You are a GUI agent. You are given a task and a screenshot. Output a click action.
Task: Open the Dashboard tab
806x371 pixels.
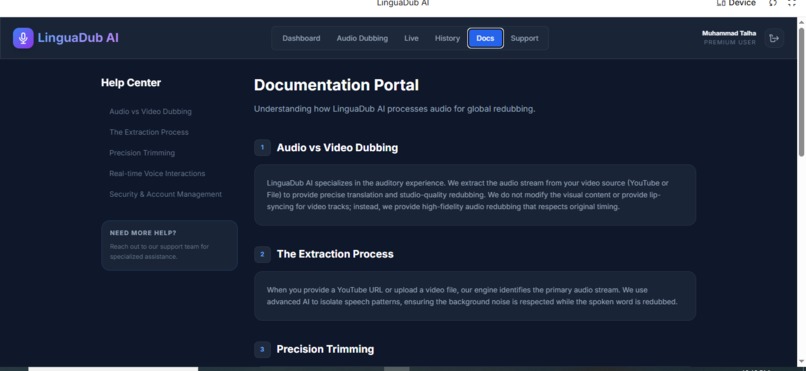click(301, 38)
